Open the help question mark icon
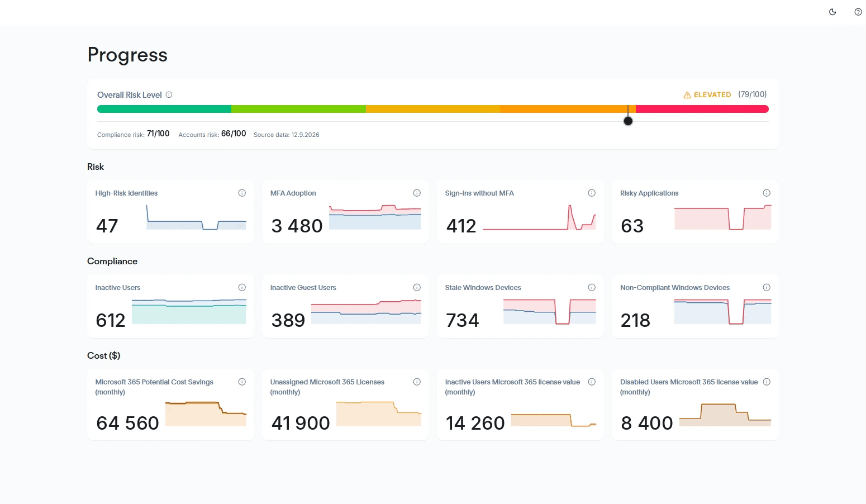866x504 pixels. pos(858,12)
